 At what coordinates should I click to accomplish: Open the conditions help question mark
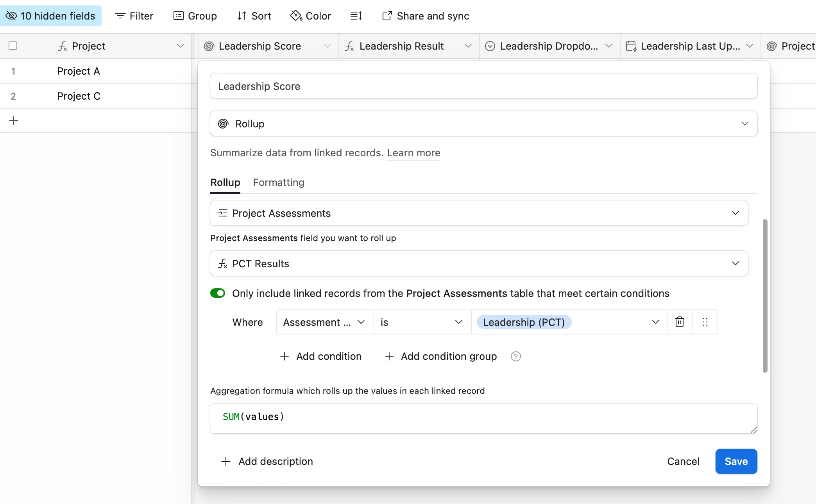[516, 356]
